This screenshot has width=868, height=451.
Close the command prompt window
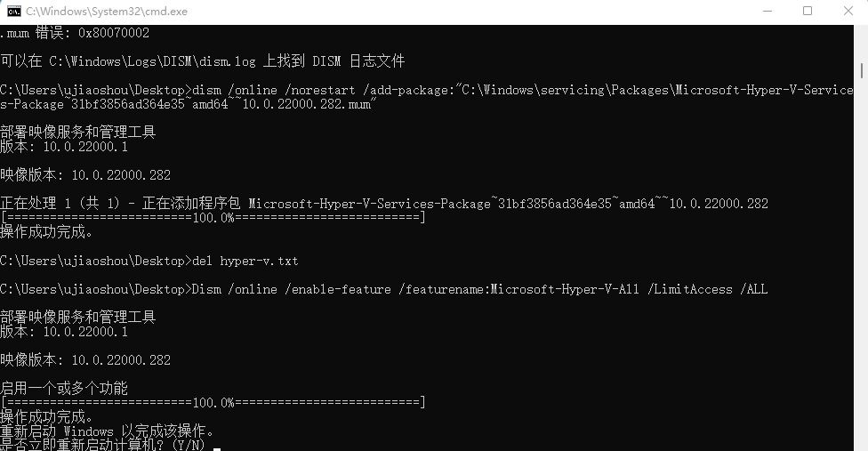coord(848,11)
